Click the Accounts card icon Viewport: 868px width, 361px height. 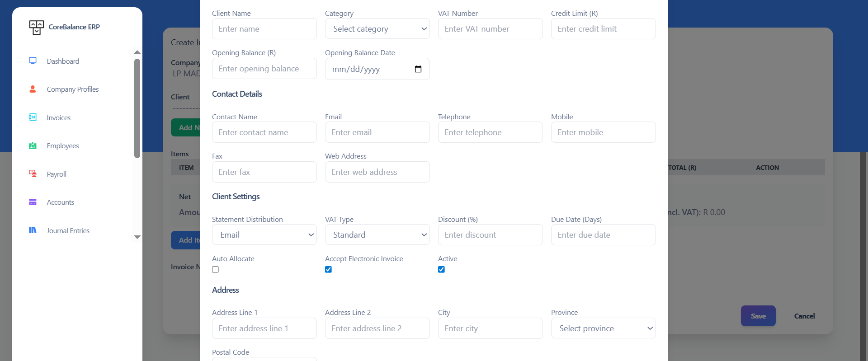33,202
